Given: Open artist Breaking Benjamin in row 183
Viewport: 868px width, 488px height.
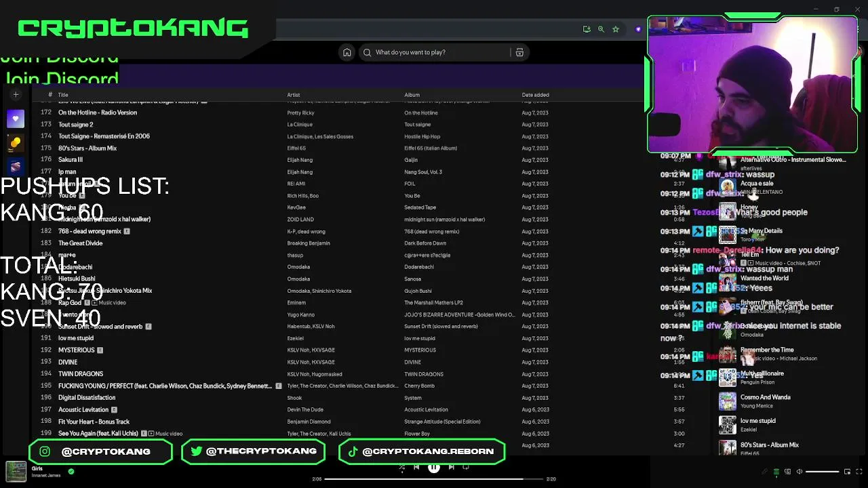Looking at the screenshot, I should coord(309,243).
